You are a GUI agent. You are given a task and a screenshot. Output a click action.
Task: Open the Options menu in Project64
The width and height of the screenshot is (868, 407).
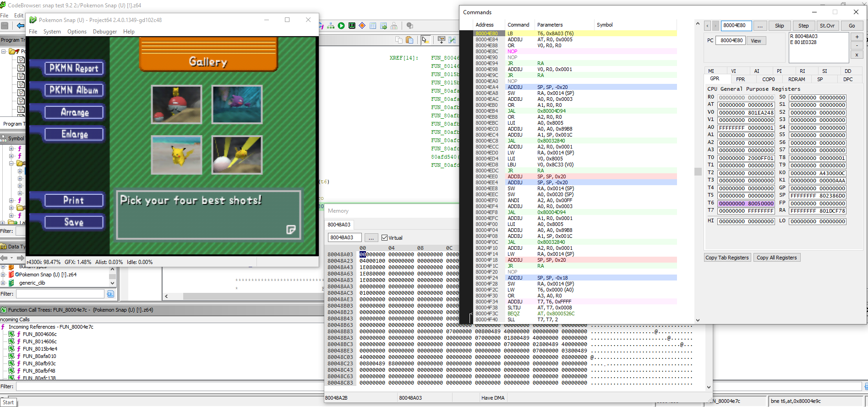click(x=77, y=32)
